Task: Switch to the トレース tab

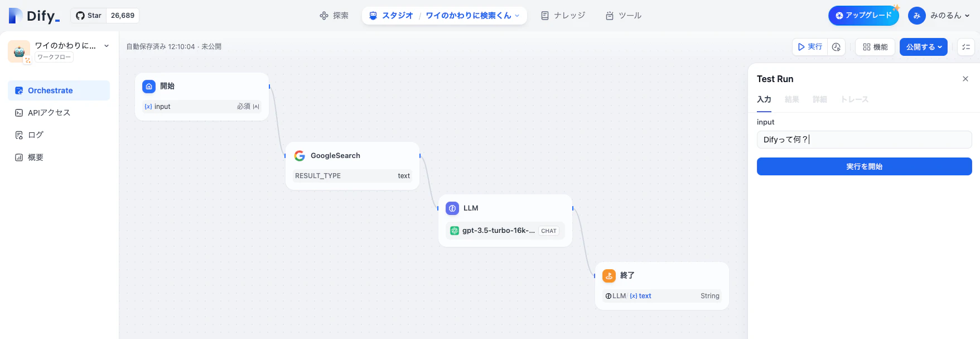Action: [855, 99]
